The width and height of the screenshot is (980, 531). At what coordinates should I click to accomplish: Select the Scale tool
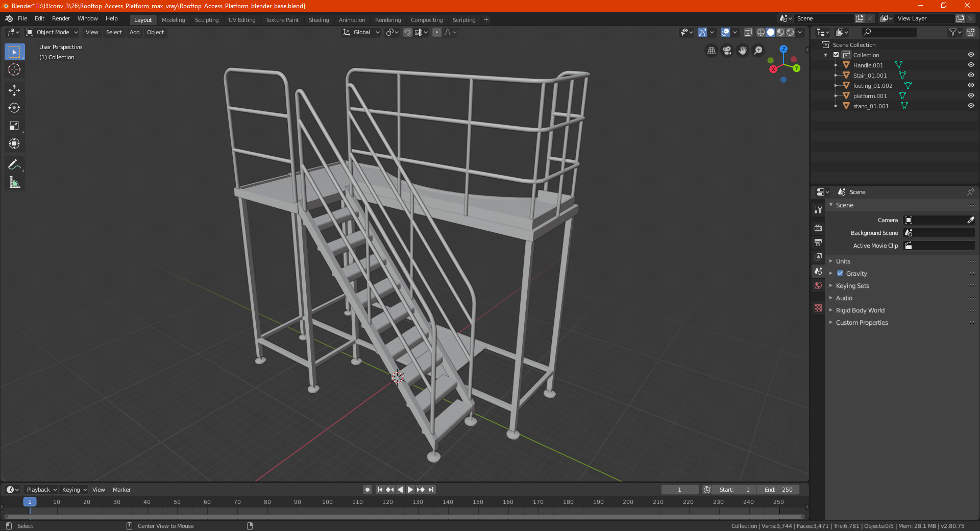14,126
